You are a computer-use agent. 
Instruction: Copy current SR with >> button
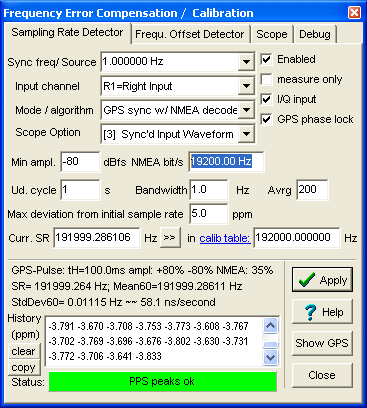tap(170, 238)
